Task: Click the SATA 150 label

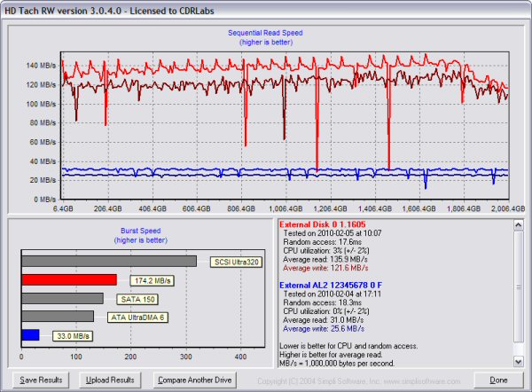Action: [135, 298]
